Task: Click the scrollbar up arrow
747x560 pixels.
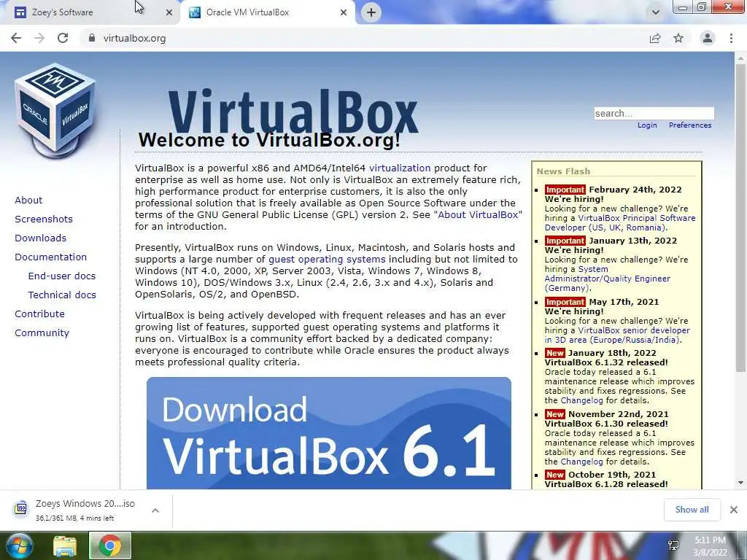Action: coord(740,58)
